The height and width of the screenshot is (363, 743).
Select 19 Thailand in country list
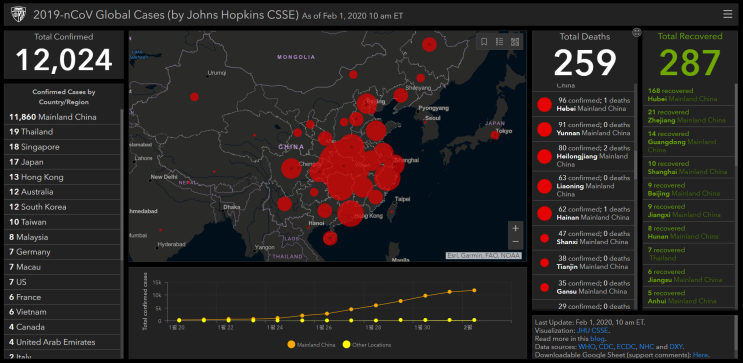click(63, 132)
